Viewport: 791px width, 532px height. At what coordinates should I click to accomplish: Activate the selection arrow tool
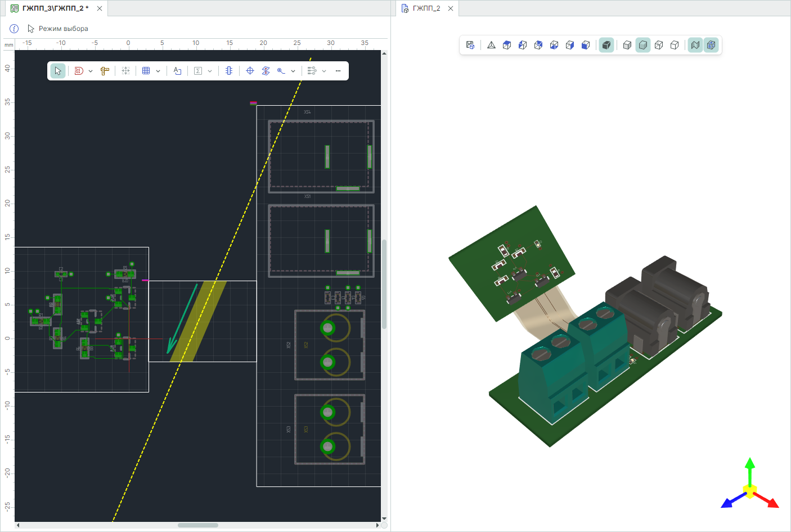click(x=58, y=71)
